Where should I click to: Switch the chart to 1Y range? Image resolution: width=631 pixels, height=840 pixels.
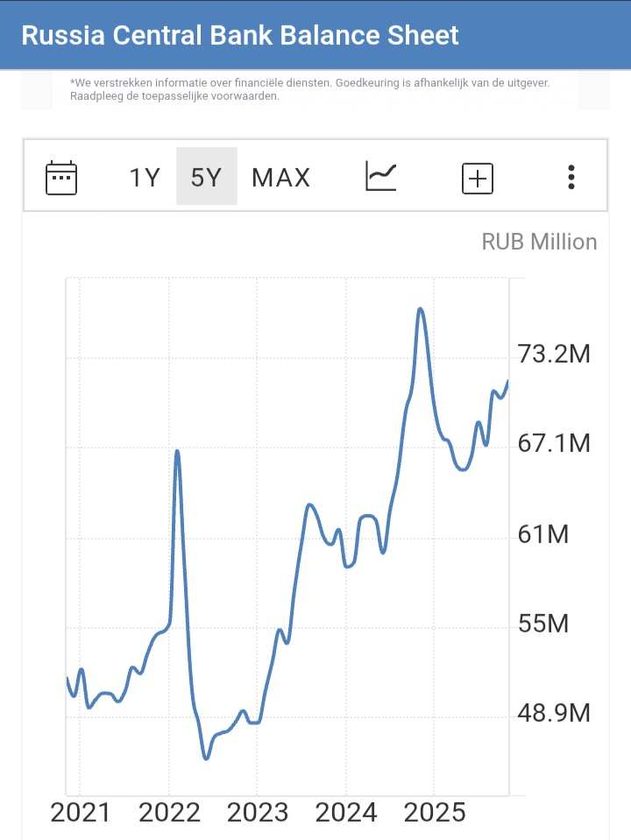coord(145,178)
